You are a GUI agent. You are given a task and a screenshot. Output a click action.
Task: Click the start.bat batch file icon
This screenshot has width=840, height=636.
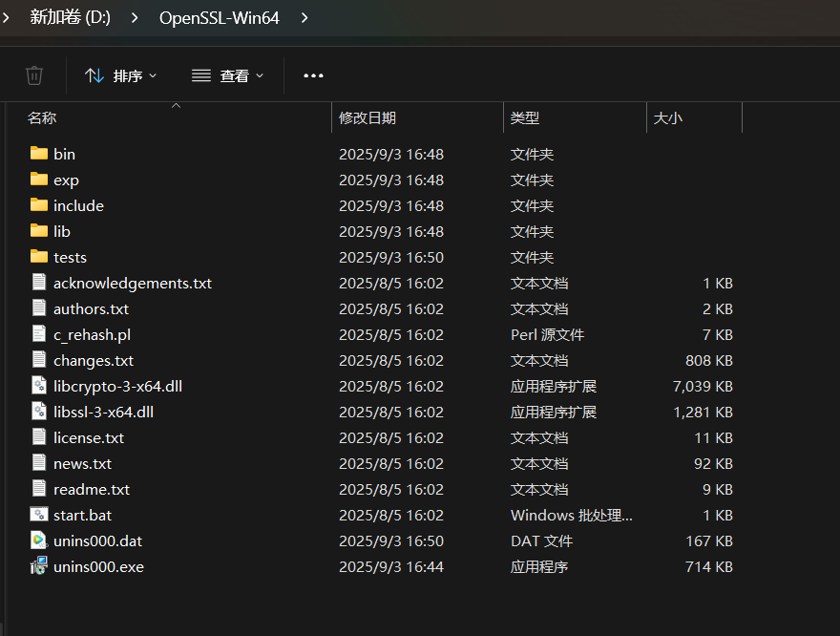(38, 515)
